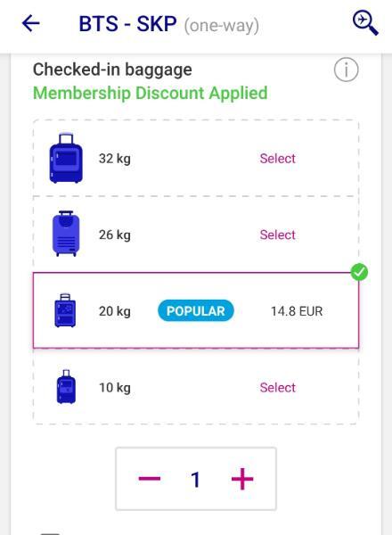Click the 14.8 EUR price
Viewport: 392px width, 535px height.
pyautogui.click(x=297, y=311)
